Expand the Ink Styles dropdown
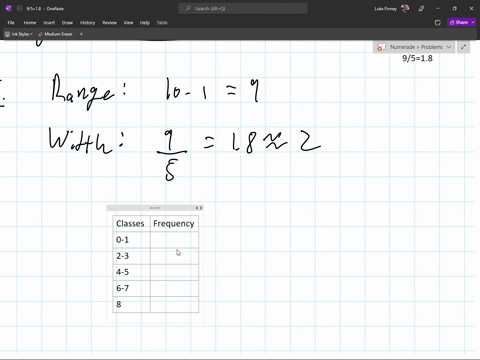 pyautogui.click(x=31, y=34)
